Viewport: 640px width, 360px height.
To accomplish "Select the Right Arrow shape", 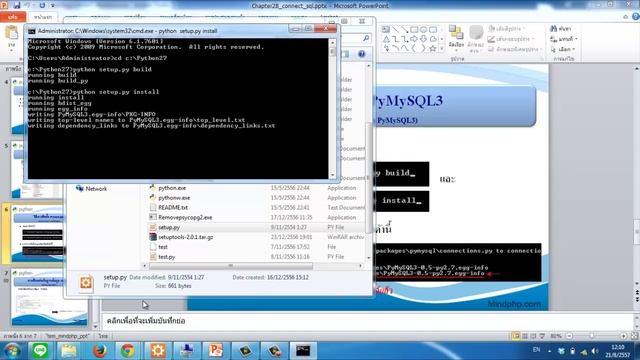I will (x=414, y=39).
